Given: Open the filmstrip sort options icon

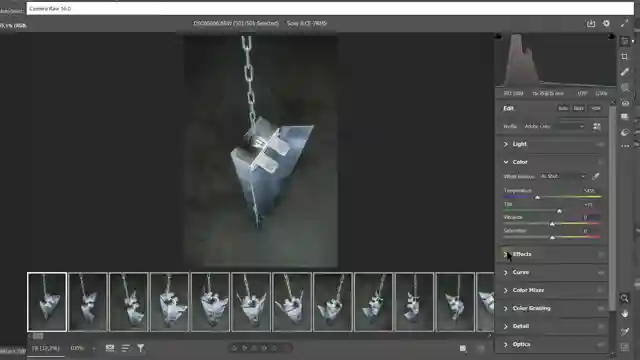Looking at the screenshot, I should [x=125, y=348].
